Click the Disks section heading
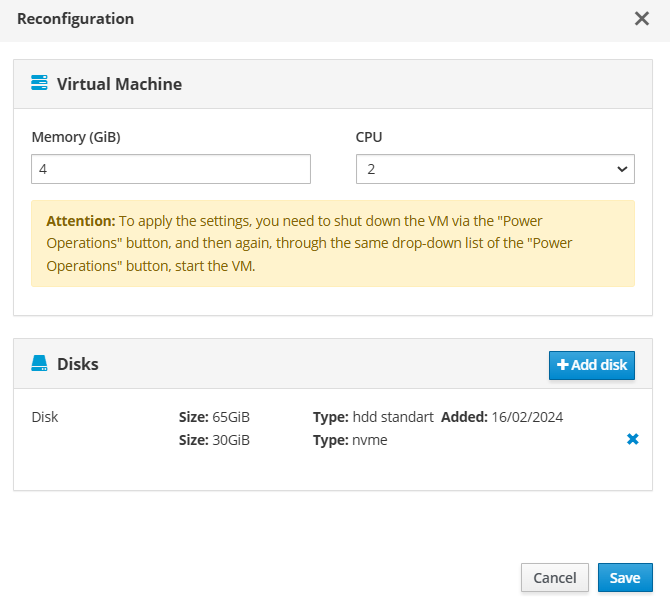Screen dimensions: 670x603 coord(78,364)
